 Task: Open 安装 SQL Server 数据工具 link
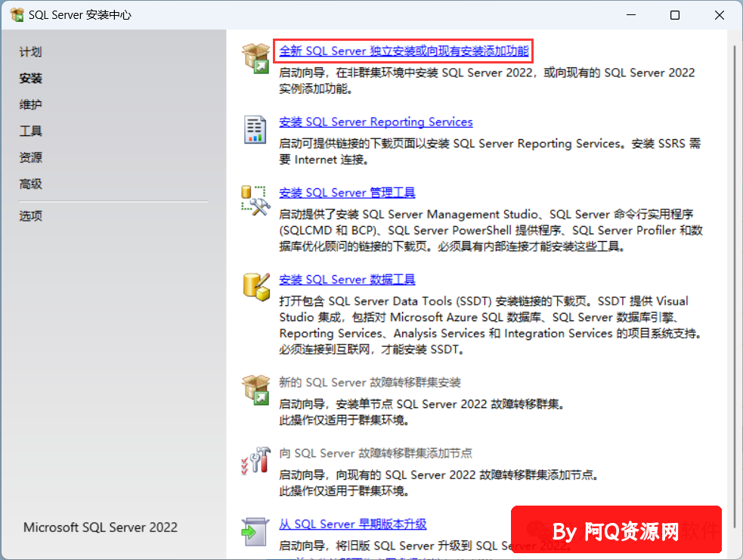coord(347,280)
